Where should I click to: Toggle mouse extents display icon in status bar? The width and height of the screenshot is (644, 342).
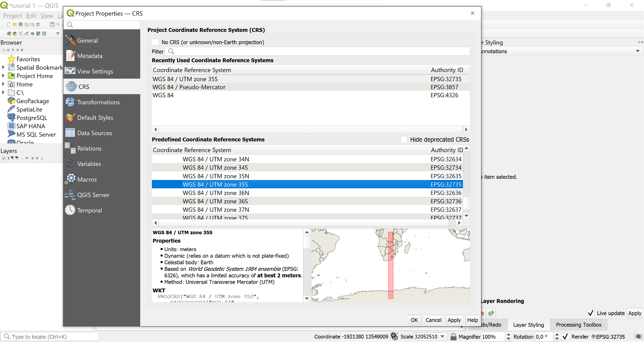[x=394, y=336]
